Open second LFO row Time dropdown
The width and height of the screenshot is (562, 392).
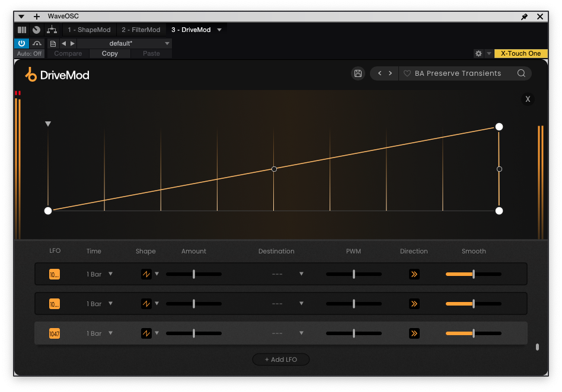[100, 304]
